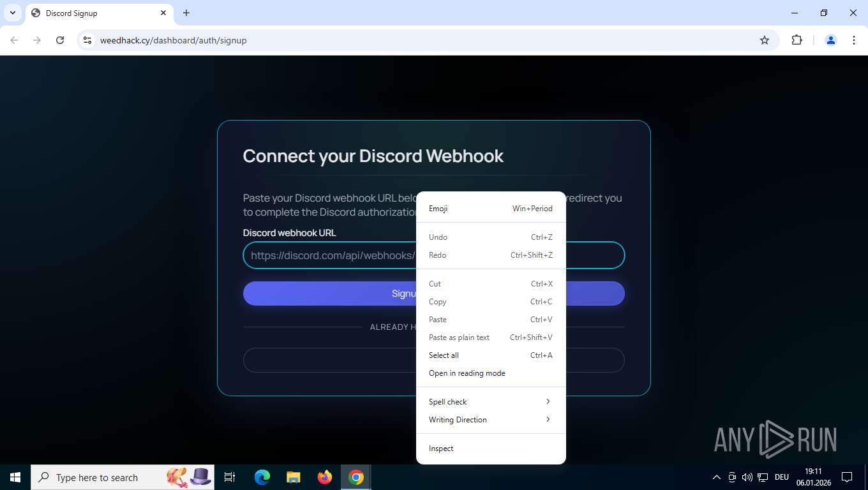Viewport: 868px width, 490px height.
Task: Click the Meet Now tray icon
Action: pos(732,477)
